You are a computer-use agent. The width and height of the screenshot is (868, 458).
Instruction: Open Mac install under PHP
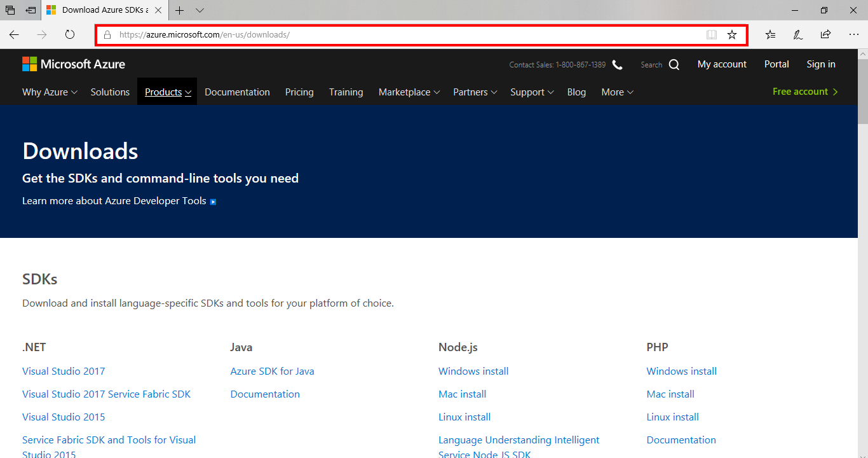click(x=670, y=394)
